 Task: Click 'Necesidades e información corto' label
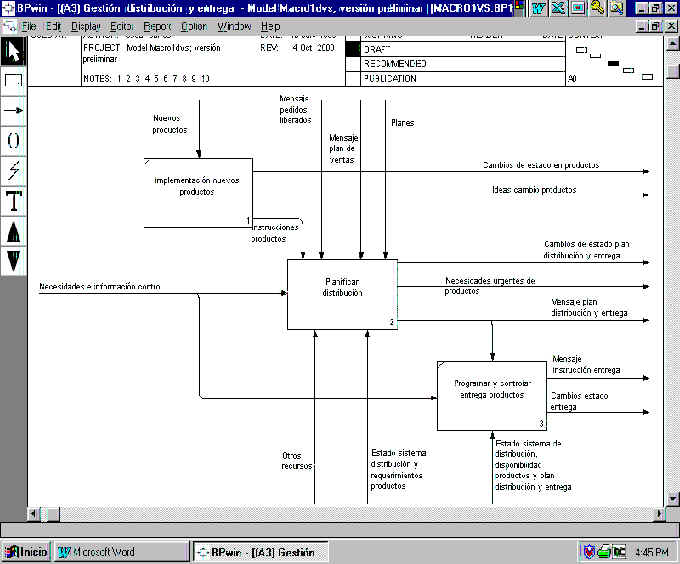coord(100,287)
